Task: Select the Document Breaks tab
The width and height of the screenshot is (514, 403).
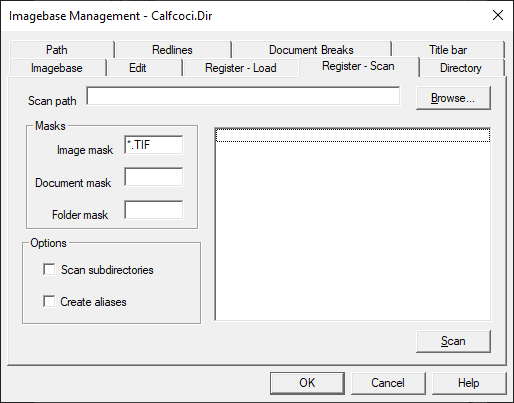Action: [312, 50]
